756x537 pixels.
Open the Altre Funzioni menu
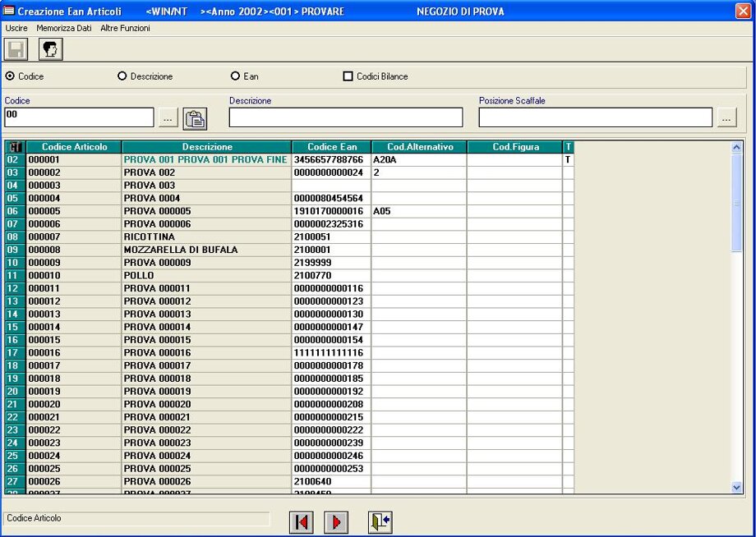click(125, 28)
